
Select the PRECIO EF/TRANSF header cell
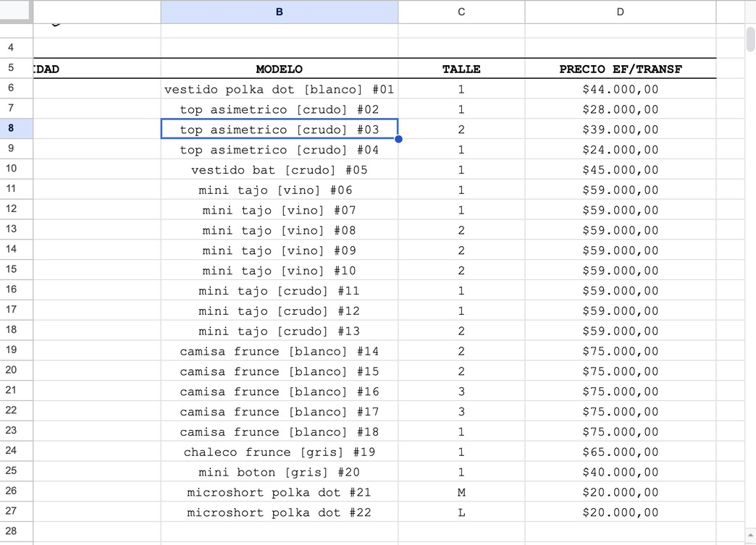(620, 69)
